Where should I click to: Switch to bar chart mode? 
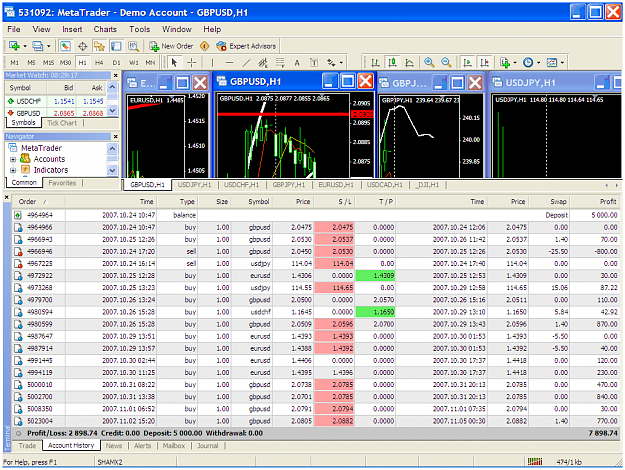(375, 63)
